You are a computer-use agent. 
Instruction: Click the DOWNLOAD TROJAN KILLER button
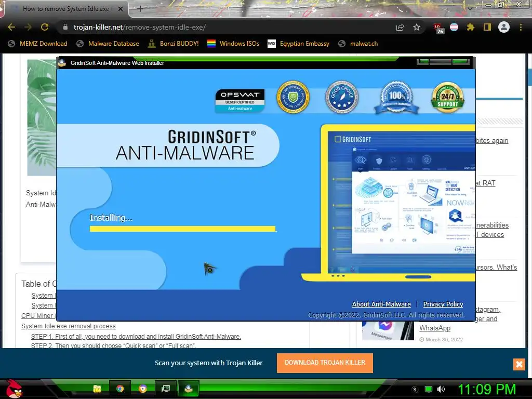325,363
